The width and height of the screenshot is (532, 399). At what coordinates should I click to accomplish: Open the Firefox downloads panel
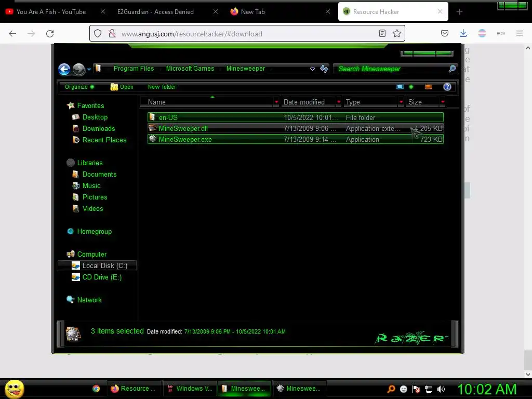click(x=463, y=33)
